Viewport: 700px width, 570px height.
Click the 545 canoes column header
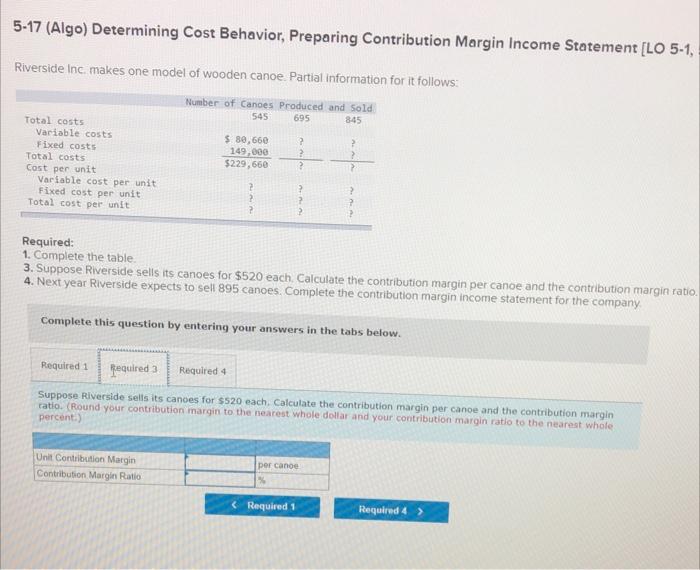pos(260,117)
